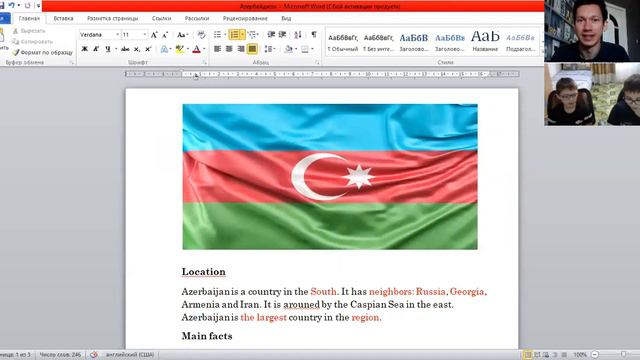Open the Underline style dropdown arrow

(x=116, y=49)
